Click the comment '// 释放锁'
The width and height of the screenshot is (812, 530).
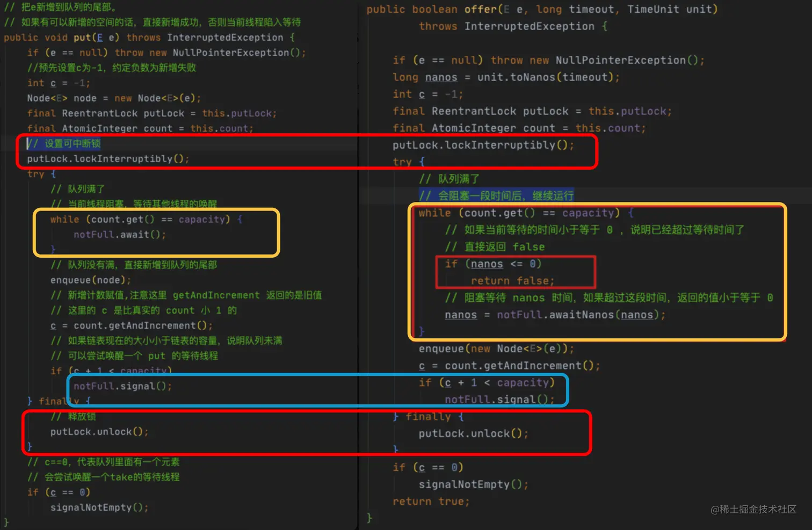click(73, 417)
